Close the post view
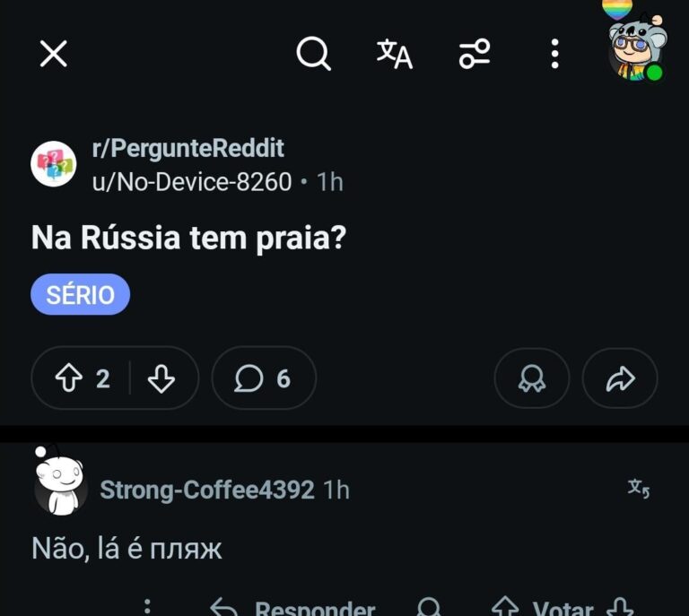Viewport: 689px width, 616px height. point(54,55)
